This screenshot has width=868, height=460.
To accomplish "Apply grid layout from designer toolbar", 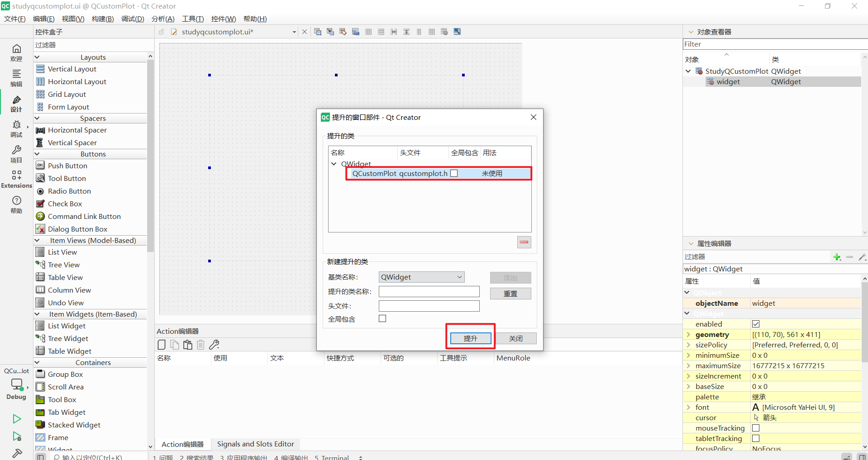I will pyautogui.click(x=432, y=32).
